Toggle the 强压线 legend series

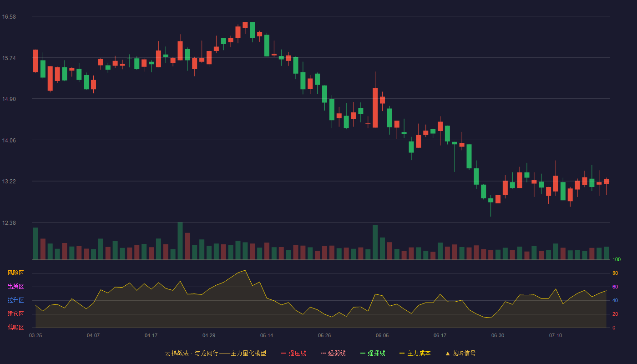(x=293, y=353)
